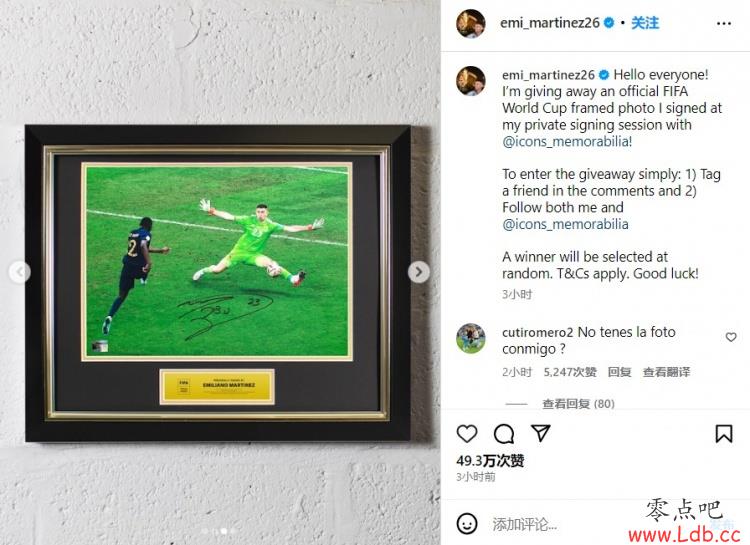
Task: View 49.3万次赞 likes list
Action: pos(490,461)
